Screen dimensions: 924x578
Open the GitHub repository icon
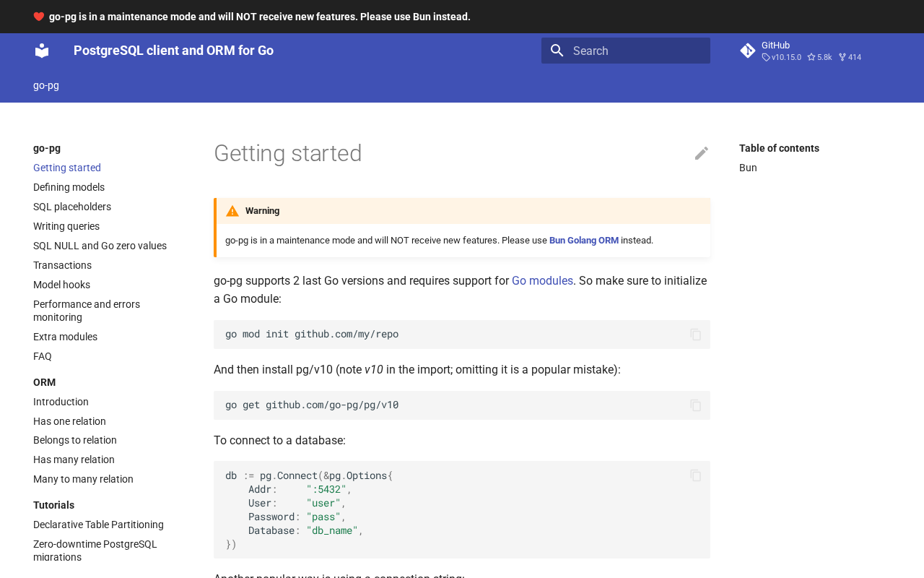748,51
